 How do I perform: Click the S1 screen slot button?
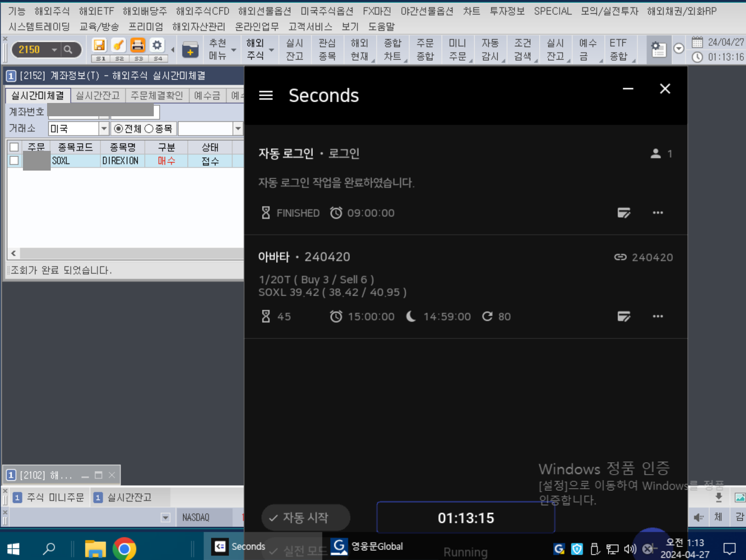[x=101, y=59]
